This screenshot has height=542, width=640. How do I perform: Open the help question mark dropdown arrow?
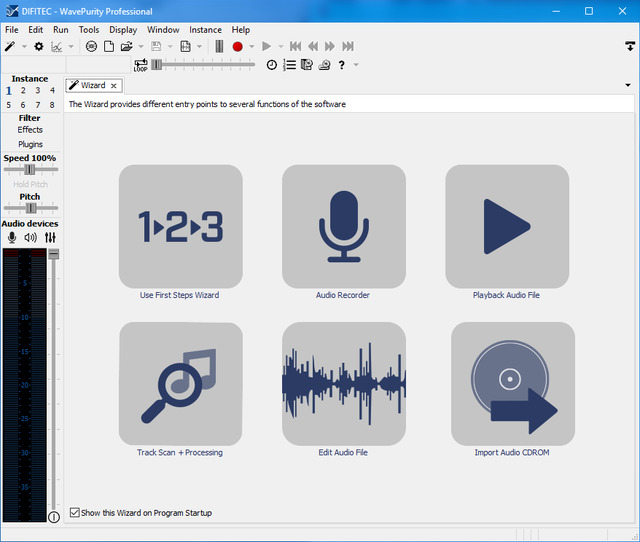coord(356,65)
